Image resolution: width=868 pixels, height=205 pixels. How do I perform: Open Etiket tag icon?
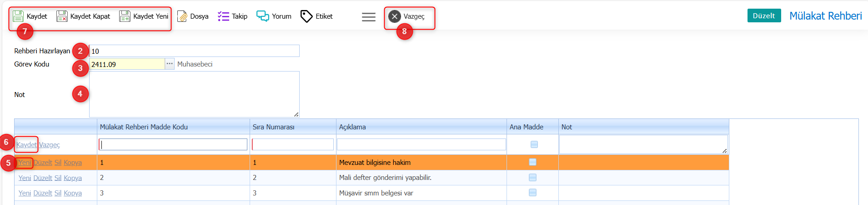pos(306,16)
